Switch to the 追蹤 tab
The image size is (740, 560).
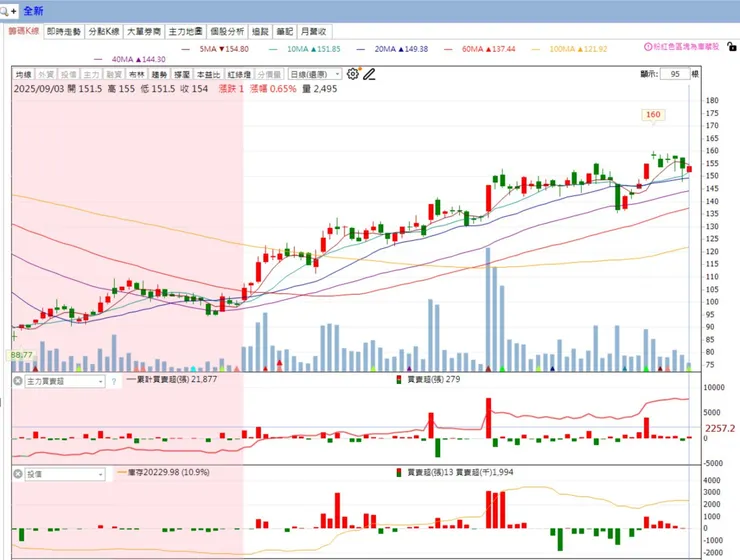coord(260,32)
